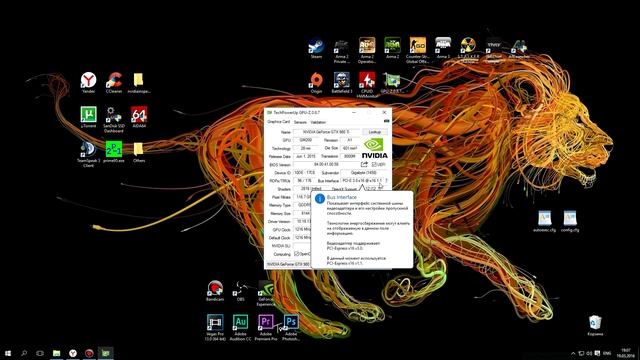Launch the Battlefield 1 shortcut
This screenshot has height=360, width=640.
point(342,83)
